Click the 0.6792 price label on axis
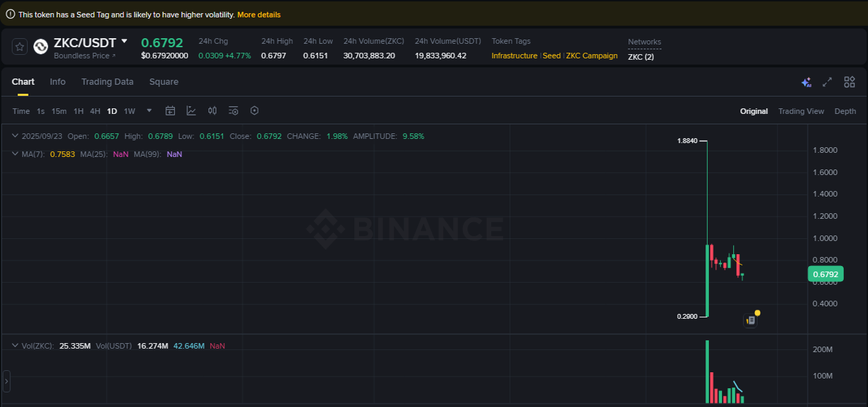The width and height of the screenshot is (868, 407). (826, 274)
